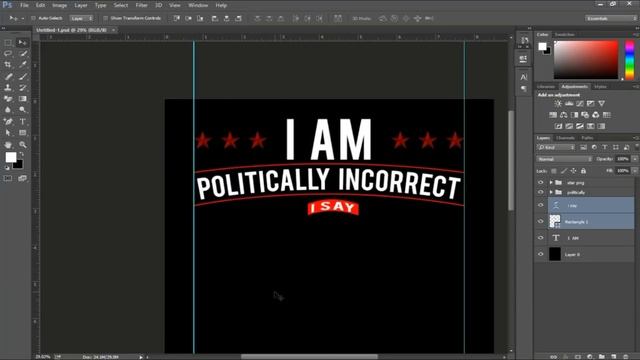Image resolution: width=640 pixels, height=360 pixels.
Task: Click the Opacity value field
Action: tap(622, 159)
